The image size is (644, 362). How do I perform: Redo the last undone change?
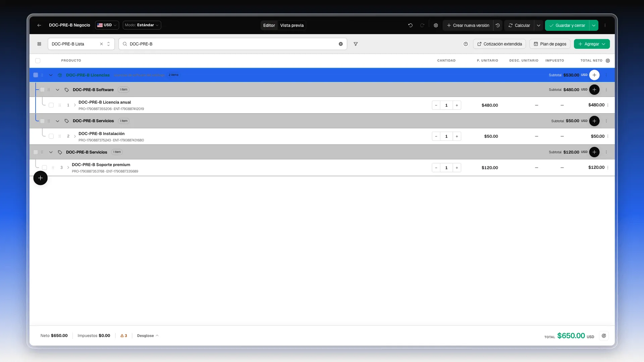tap(422, 25)
